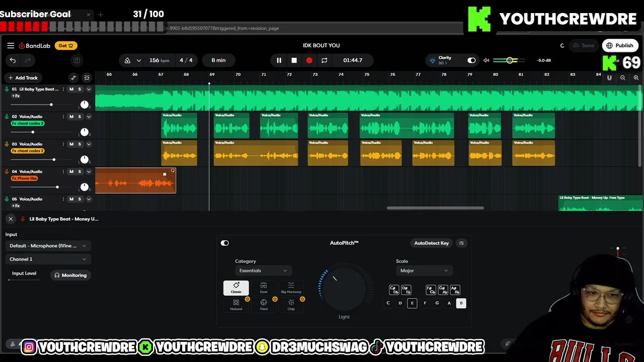
Task: Toggle the magnet snap-to-grid icon
Action: [x=609, y=78]
